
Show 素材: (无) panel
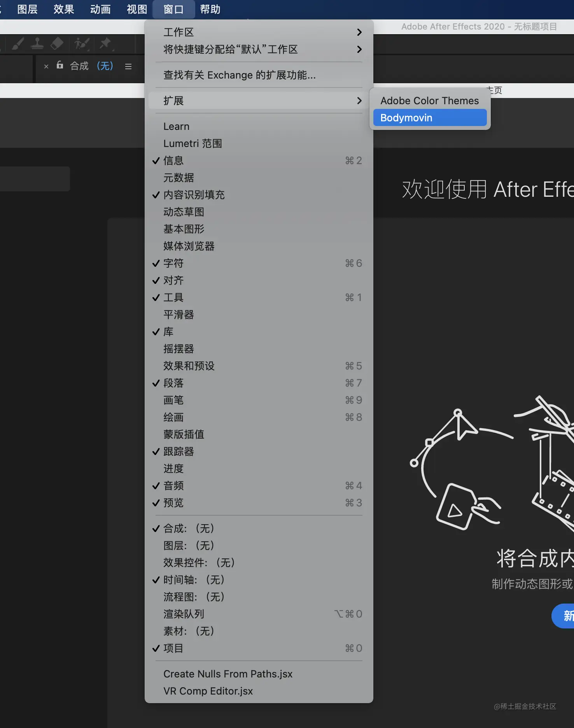[259, 631]
